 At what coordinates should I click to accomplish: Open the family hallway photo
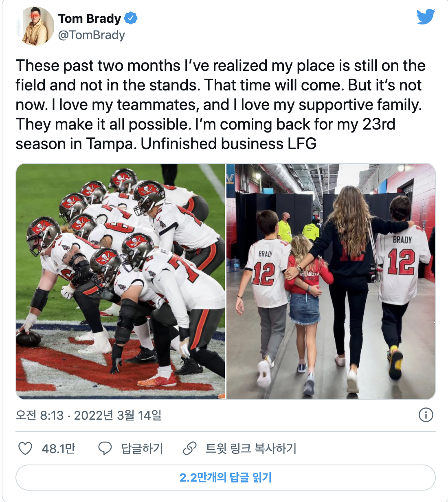pyautogui.click(x=331, y=281)
